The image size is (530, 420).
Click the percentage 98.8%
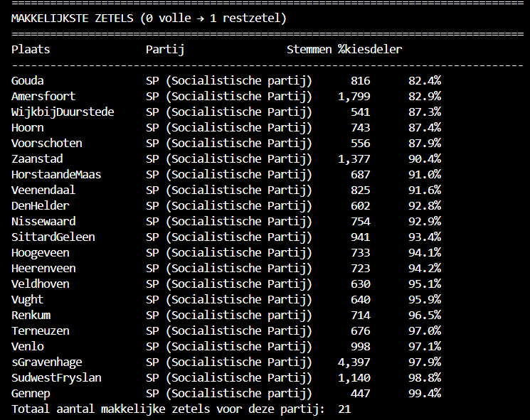(x=425, y=378)
